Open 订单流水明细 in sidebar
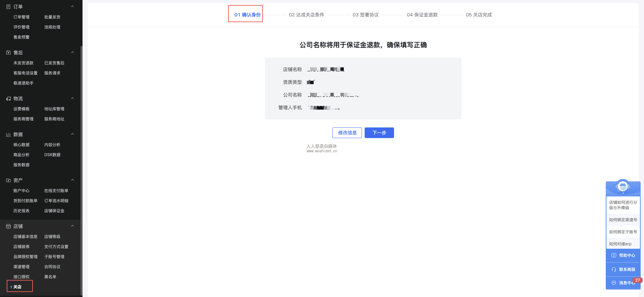644x297 pixels. tap(56, 201)
